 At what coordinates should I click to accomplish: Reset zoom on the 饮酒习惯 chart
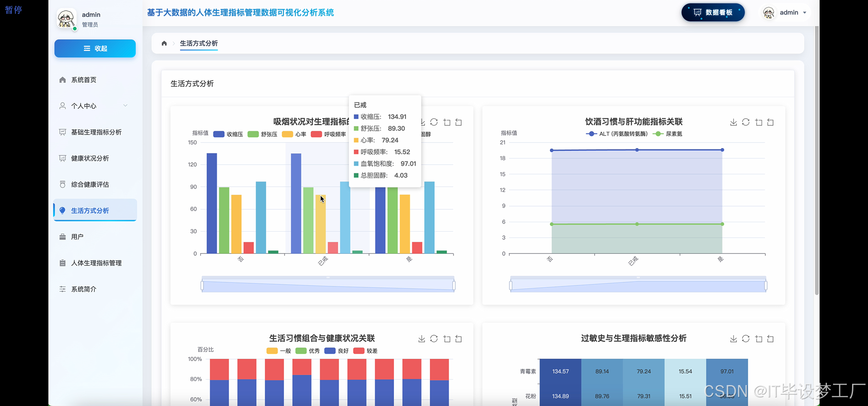[770, 122]
